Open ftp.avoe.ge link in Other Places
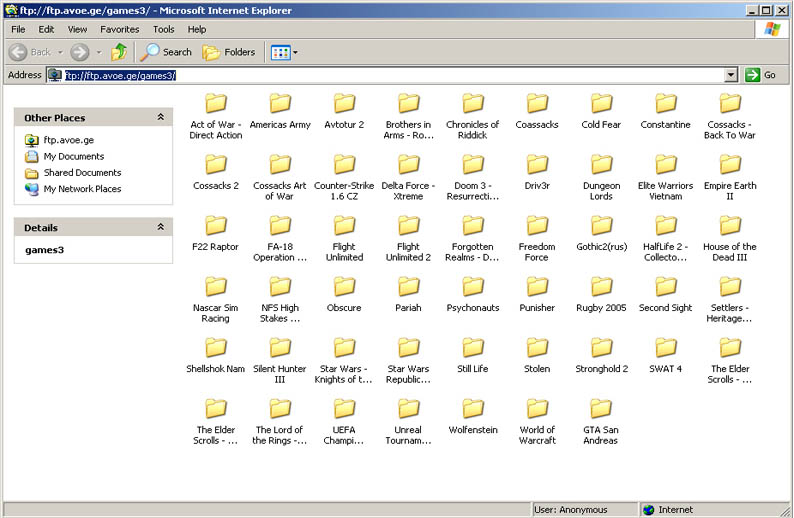This screenshot has height=518, width=794. pyautogui.click(x=60, y=140)
